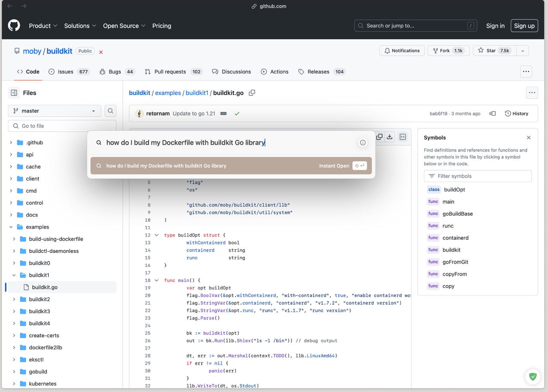The width and height of the screenshot is (548, 392).
Task: Open the History link
Action: pyautogui.click(x=517, y=113)
